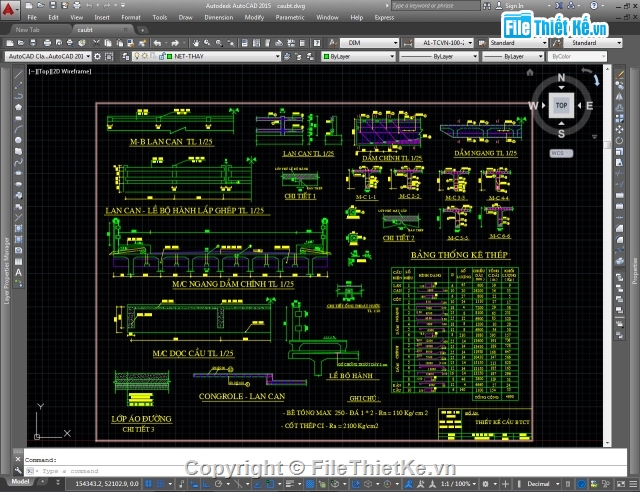Open the AutoCAD application menu button
The width and height of the screenshot is (640, 492).
click(9, 10)
